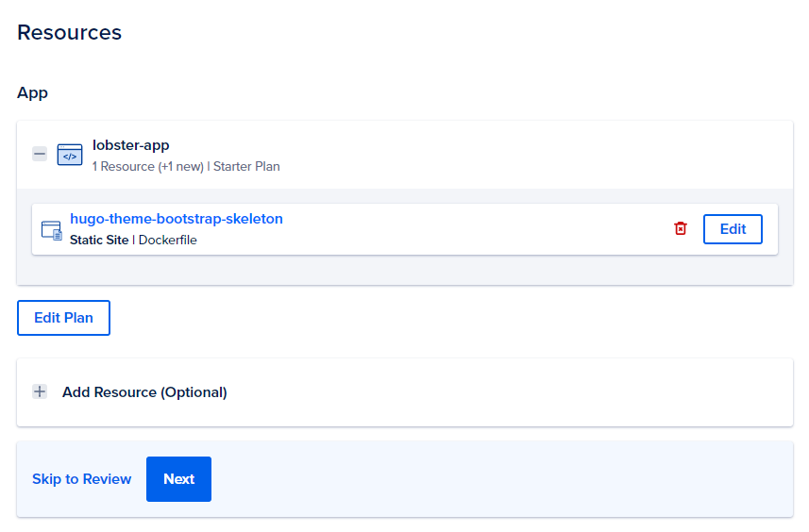
Task: Select the bold Static Site label
Action: (99, 240)
